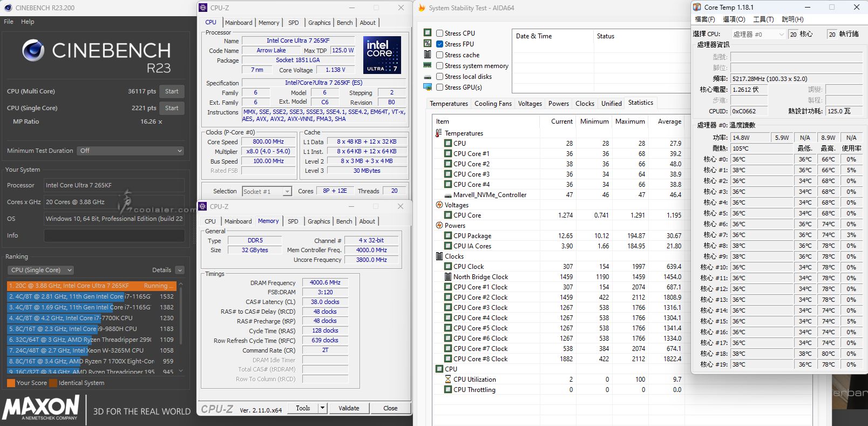Click the CPU-Z Tools button
868x426 pixels.
(303, 408)
